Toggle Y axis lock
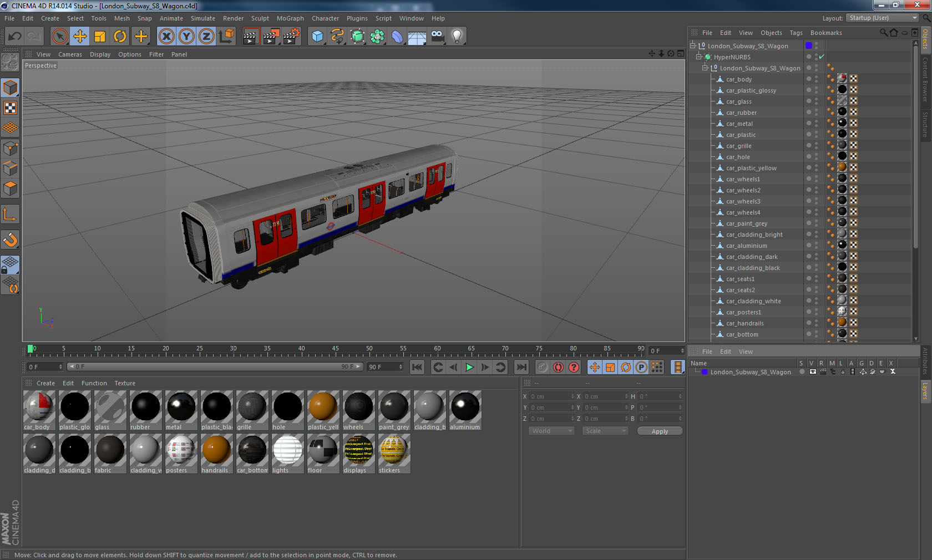The height and width of the screenshot is (560, 932). click(186, 37)
